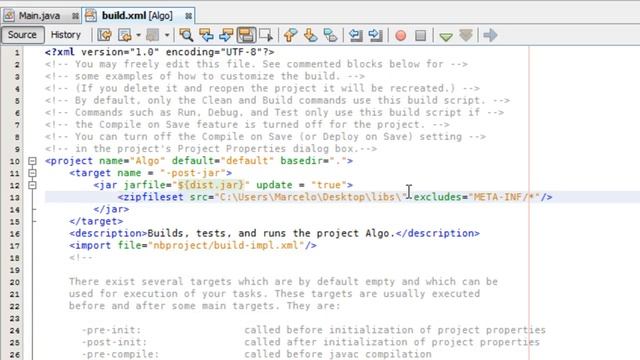
Task: Go to Find Next Occurrence icon
Action: click(226, 35)
